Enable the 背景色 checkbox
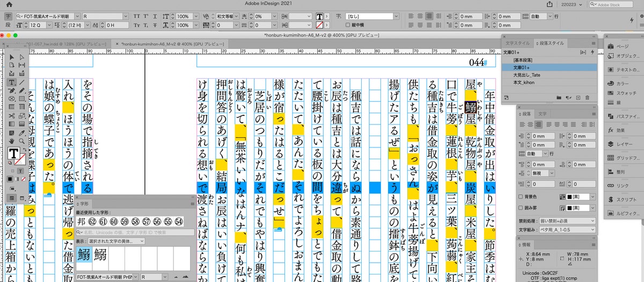Viewport: 644px width, 282px height. coord(521,197)
